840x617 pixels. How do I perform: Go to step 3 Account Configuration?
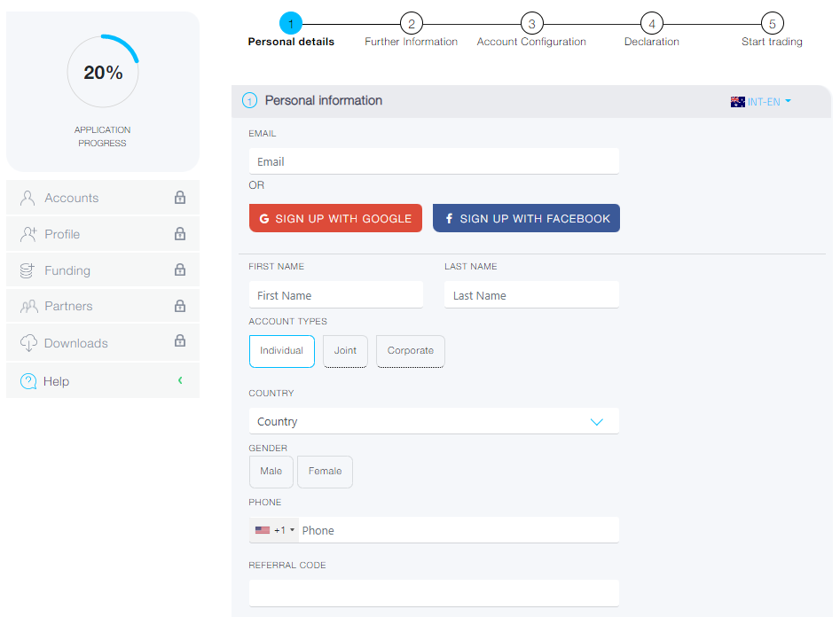pos(531,24)
